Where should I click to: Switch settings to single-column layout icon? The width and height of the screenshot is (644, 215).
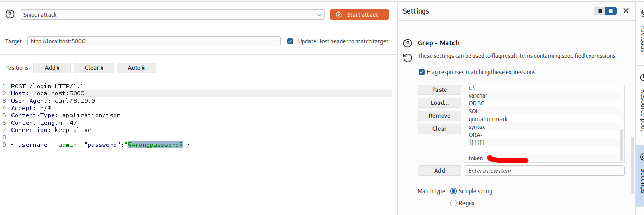pyautogui.click(x=600, y=11)
